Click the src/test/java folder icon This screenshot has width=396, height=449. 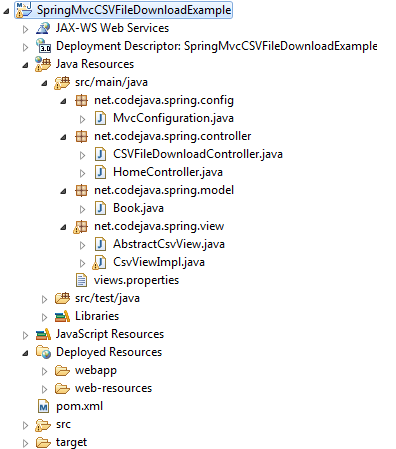click(62, 298)
